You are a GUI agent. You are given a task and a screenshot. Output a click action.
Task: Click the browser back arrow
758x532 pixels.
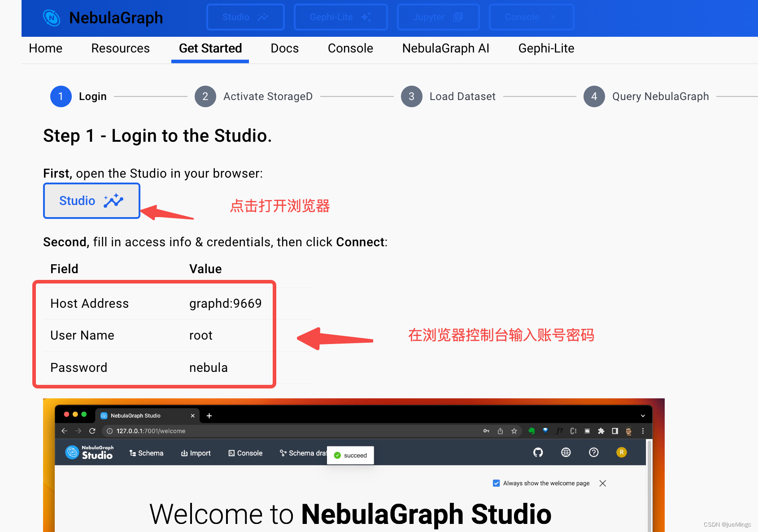(x=65, y=431)
